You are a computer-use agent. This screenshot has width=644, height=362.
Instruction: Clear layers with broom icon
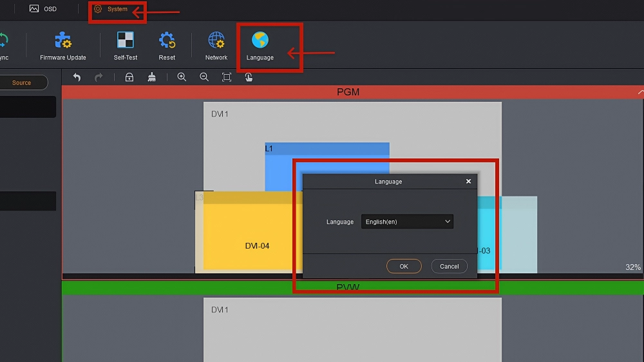(x=151, y=77)
